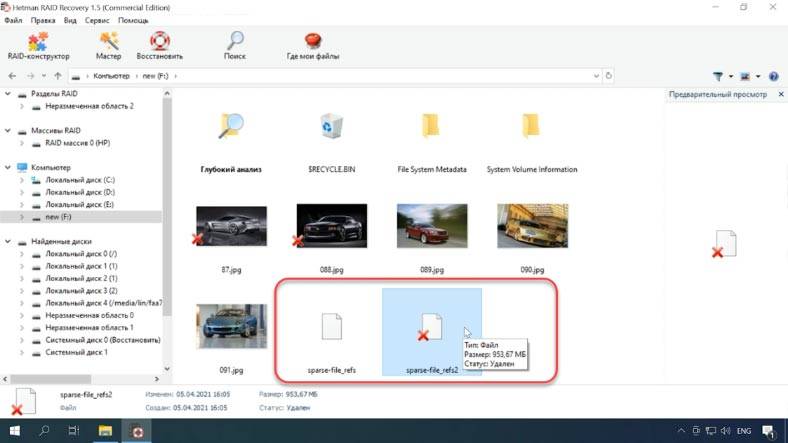
Task: Close the Предварительный просмотр panel
Action: pyautogui.click(x=781, y=94)
